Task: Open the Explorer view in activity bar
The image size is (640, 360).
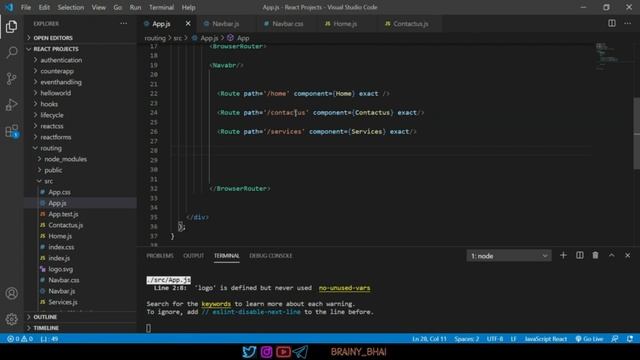Action: [11, 27]
